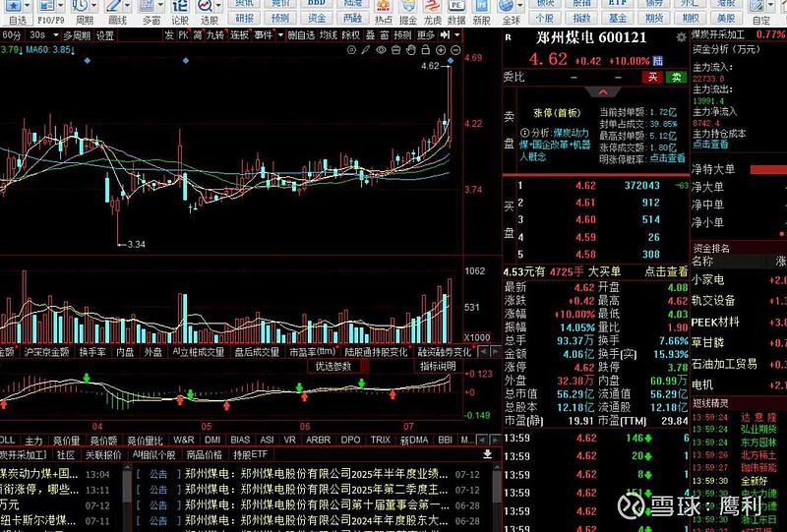
Task: Toggle 除权 ex-rights adjustment
Action: click(x=351, y=35)
